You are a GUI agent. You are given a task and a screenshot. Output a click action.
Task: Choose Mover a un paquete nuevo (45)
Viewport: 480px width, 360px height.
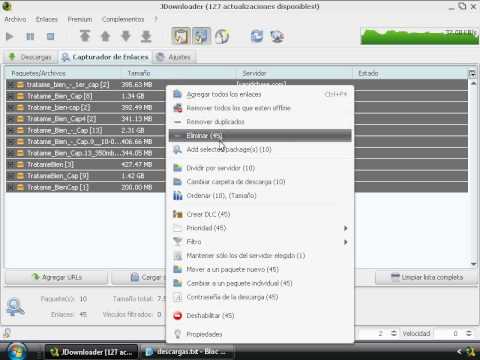coord(260,269)
